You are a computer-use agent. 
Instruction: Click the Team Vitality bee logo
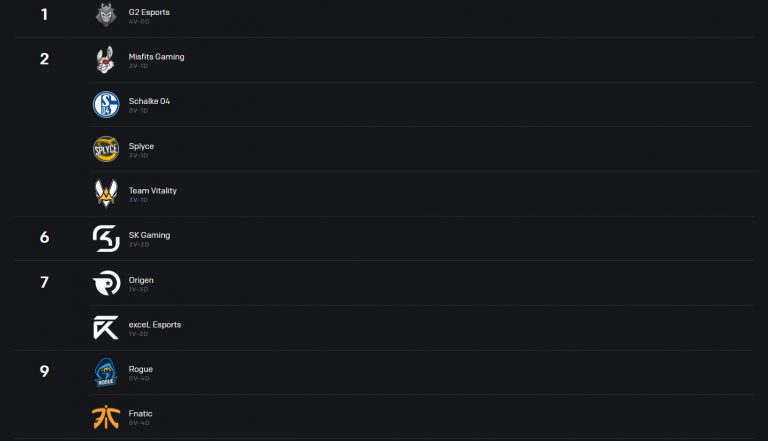(x=106, y=193)
